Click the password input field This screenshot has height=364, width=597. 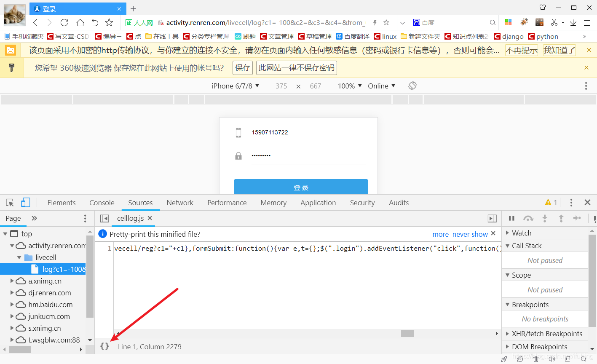[x=309, y=155]
